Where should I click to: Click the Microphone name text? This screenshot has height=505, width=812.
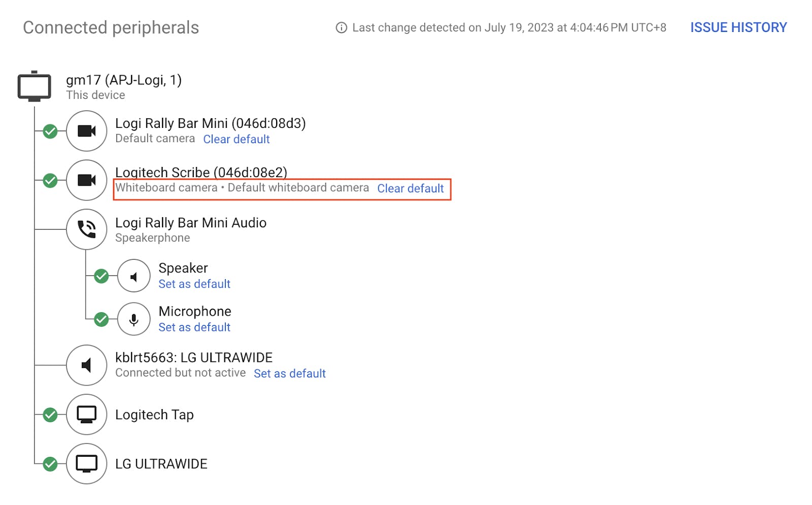[195, 311]
